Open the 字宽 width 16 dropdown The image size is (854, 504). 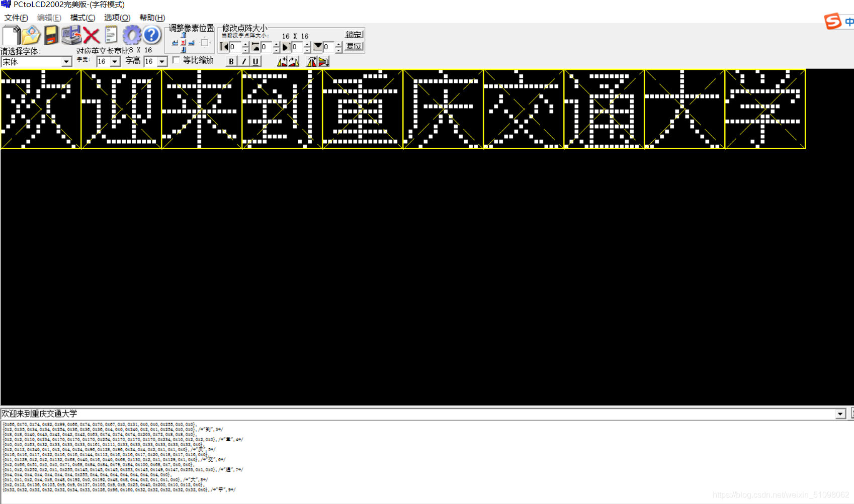[x=115, y=61]
